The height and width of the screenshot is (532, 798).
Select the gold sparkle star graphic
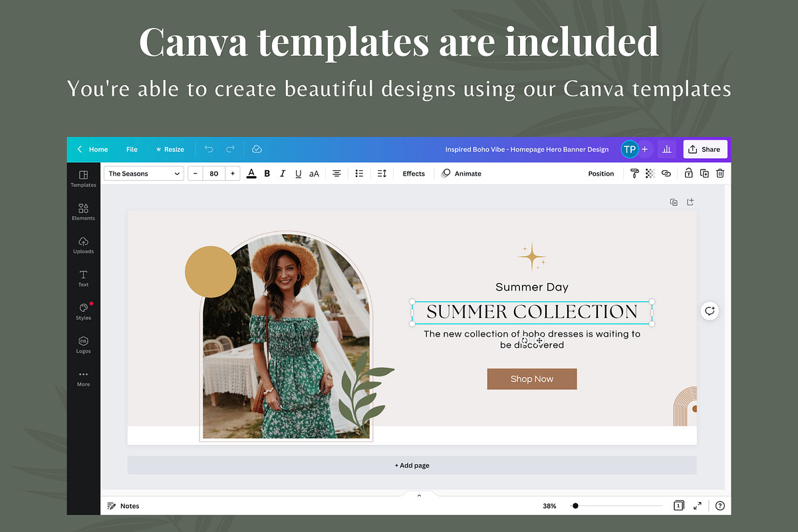coord(533,257)
